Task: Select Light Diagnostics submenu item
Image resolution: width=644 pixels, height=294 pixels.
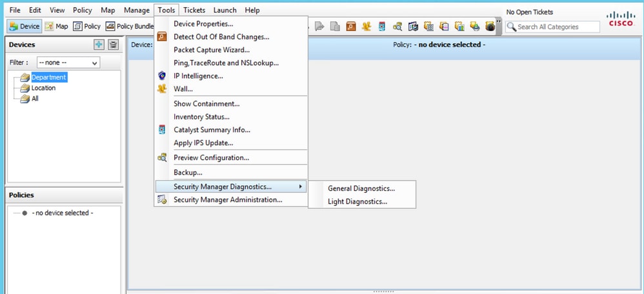Action: click(x=362, y=202)
